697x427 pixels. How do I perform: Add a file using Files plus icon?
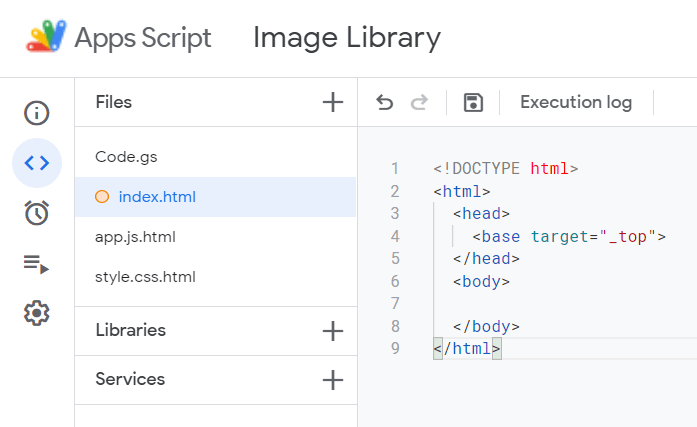pos(332,102)
